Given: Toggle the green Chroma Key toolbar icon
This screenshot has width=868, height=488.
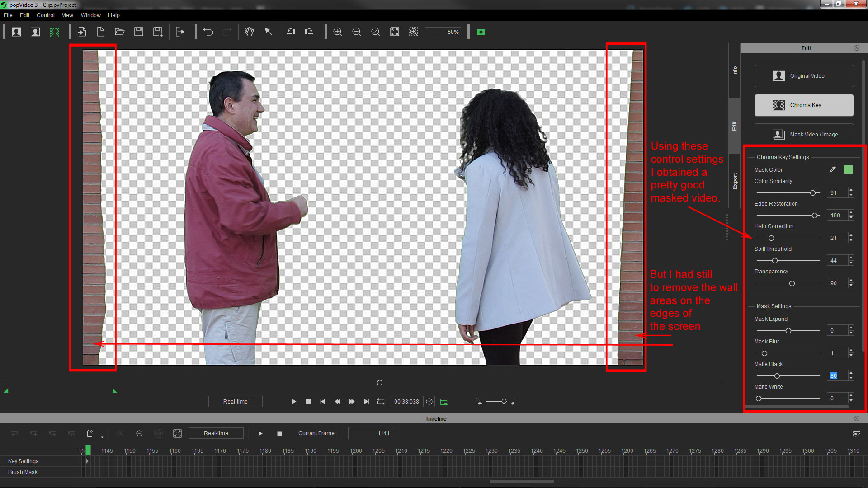Looking at the screenshot, I should point(55,32).
